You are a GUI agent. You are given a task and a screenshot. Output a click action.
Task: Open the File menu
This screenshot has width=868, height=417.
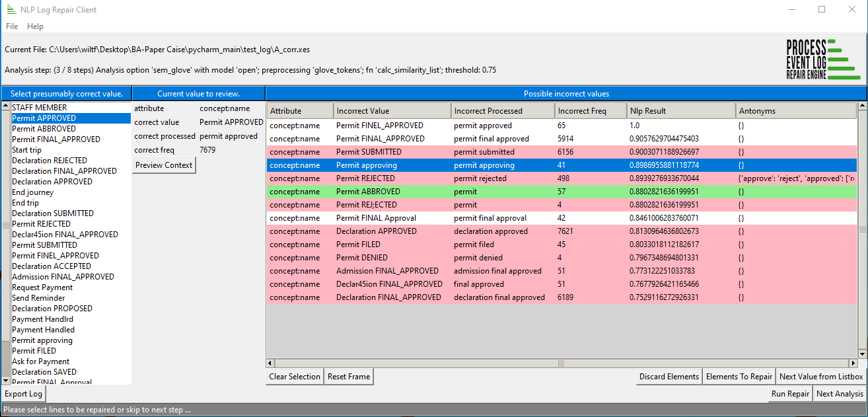12,26
